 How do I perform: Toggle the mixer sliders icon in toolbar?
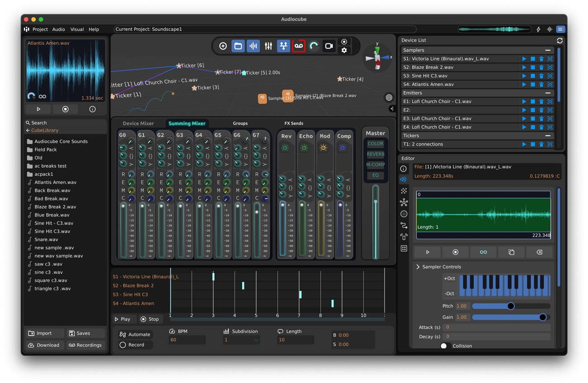click(269, 46)
